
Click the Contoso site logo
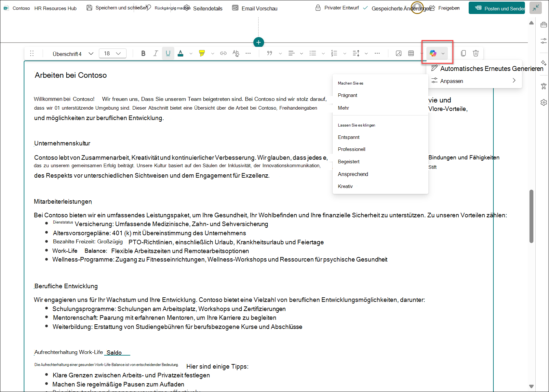coord(6,8)
